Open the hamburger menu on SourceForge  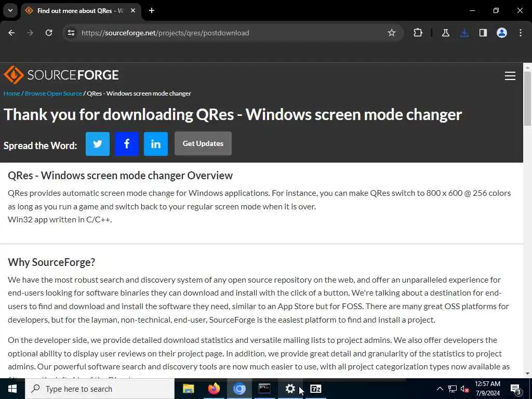[510, 76]
